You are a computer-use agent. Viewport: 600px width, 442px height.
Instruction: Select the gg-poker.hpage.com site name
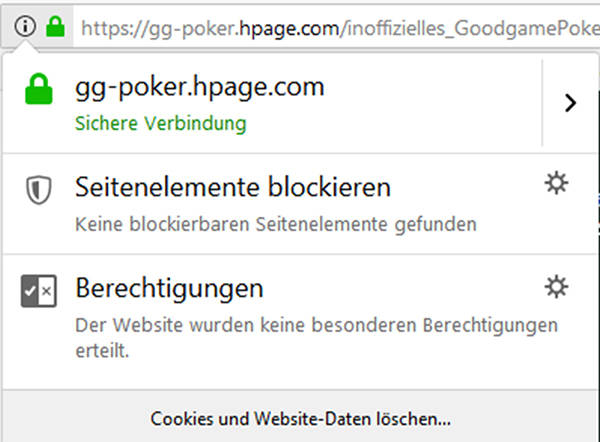pyautogui.click(x=200, y=87)
